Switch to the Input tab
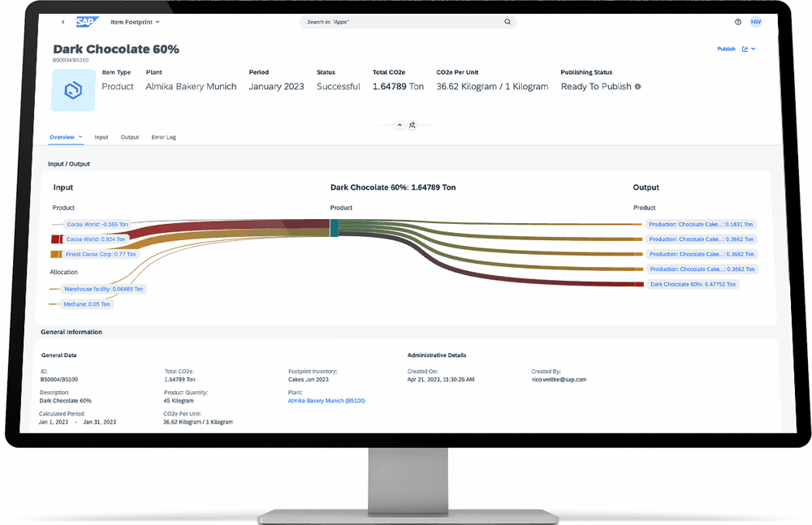This screenshot has width=812, height=525. [101, 137]
